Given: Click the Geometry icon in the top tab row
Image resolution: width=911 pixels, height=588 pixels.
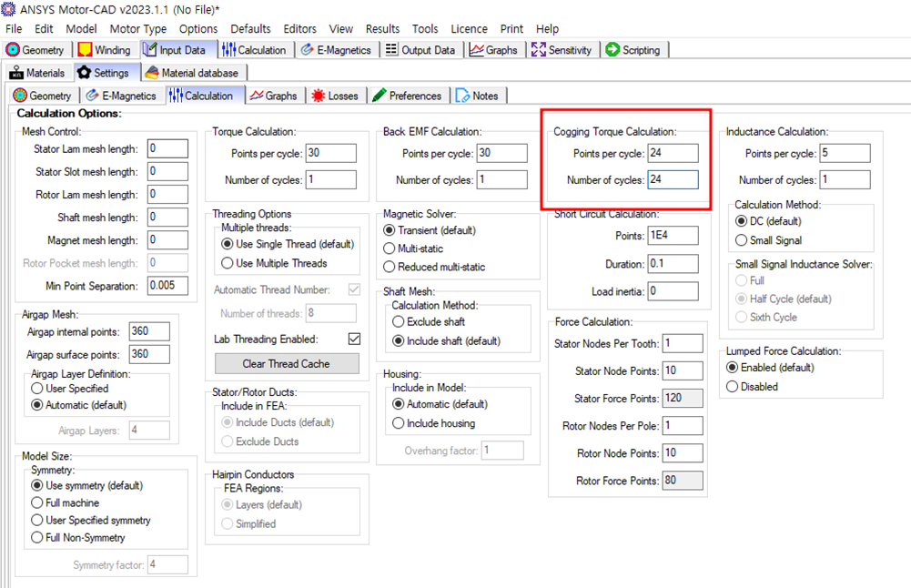Looking at the screenshot, I should point(12,50).
